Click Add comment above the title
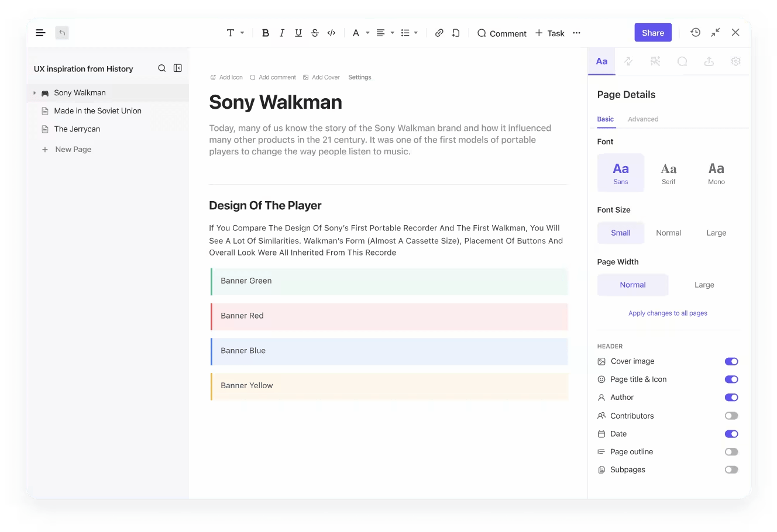 (273, 77)
